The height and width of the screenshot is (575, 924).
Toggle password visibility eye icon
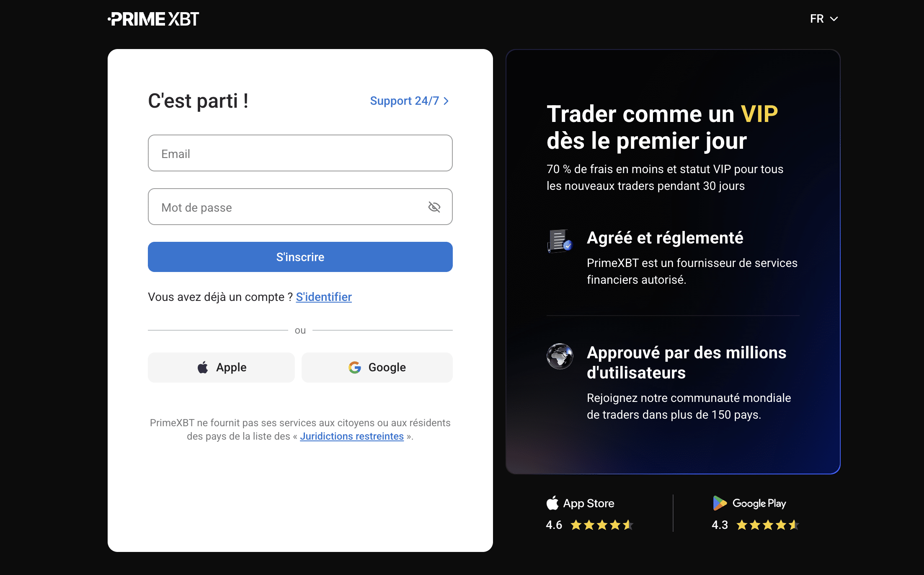pyautogui.click(x=434, y=207)
